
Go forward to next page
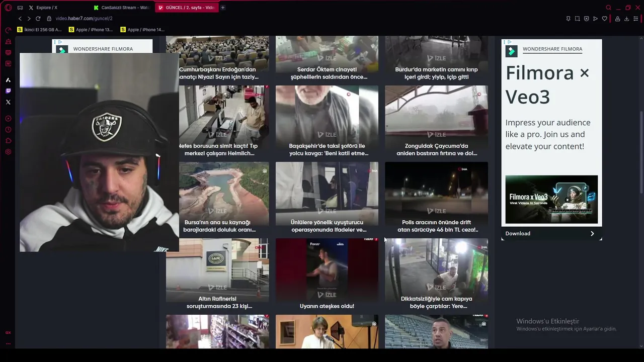click(29, 19)
